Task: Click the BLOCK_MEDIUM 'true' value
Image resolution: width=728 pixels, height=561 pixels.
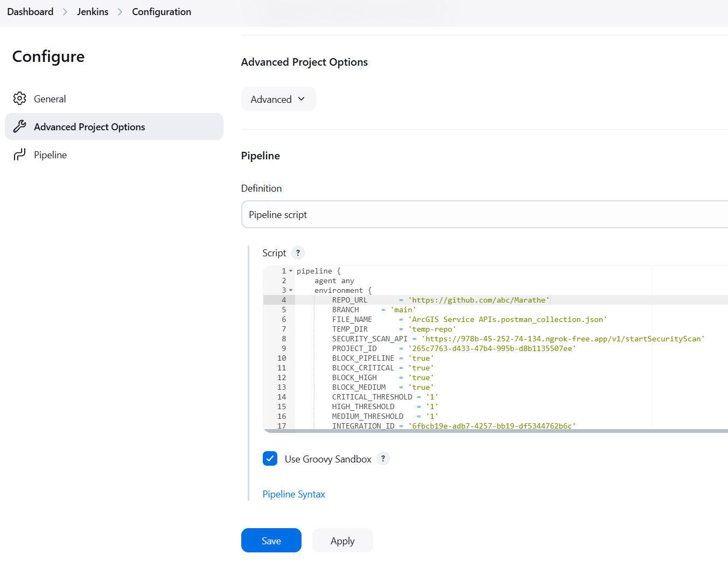Action: pos(421,387)
